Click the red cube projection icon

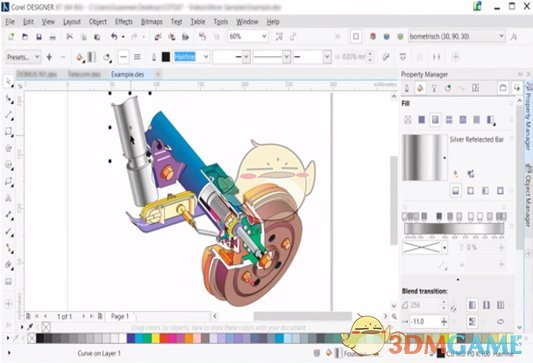tap(373, 36)
